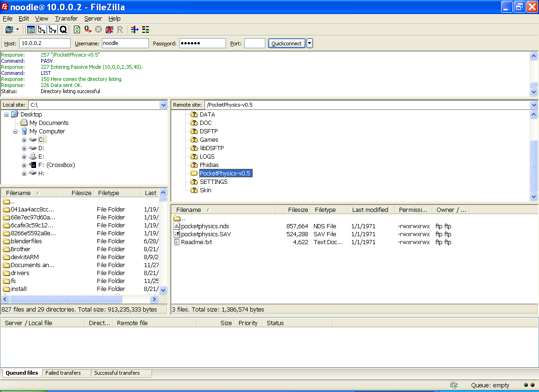539x392 pixels.
Task: Open the Quickconnect history dropdown
Action: (309, 43)
